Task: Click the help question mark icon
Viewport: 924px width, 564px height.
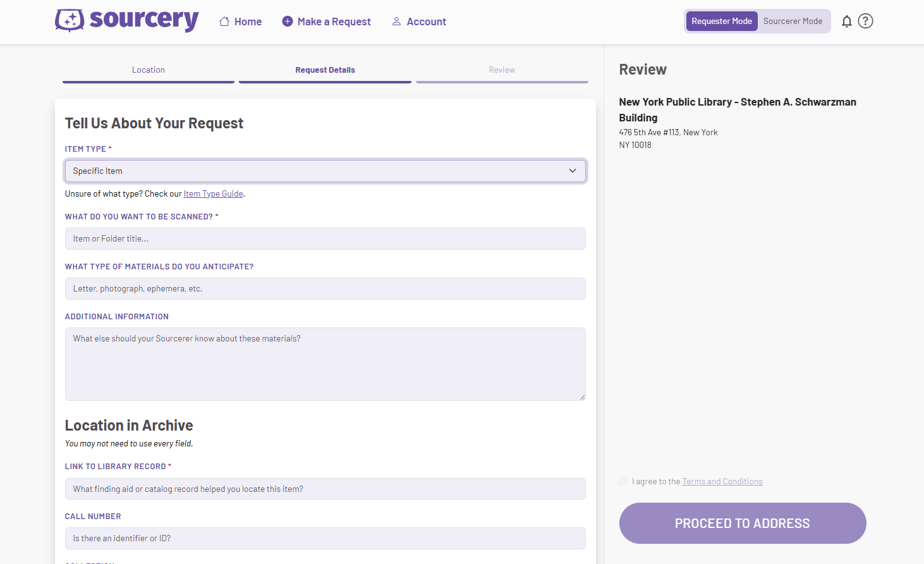Action: (865, 21)
